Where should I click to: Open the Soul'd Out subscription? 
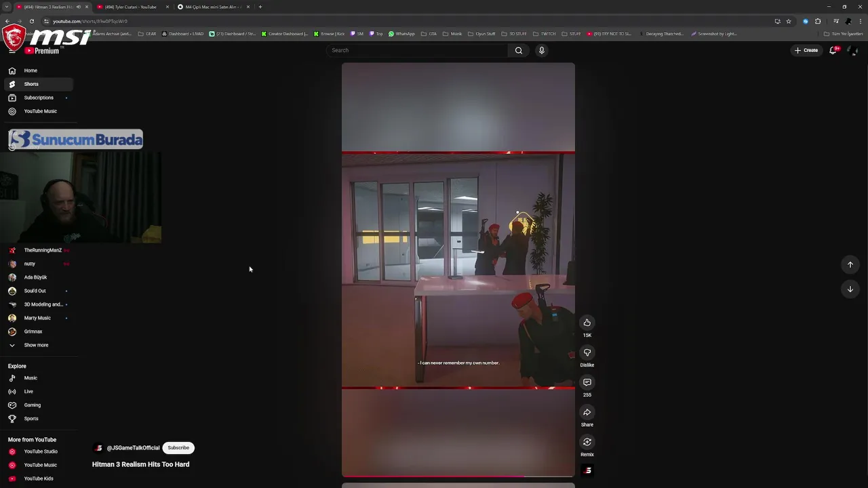[x=35, y=291]
